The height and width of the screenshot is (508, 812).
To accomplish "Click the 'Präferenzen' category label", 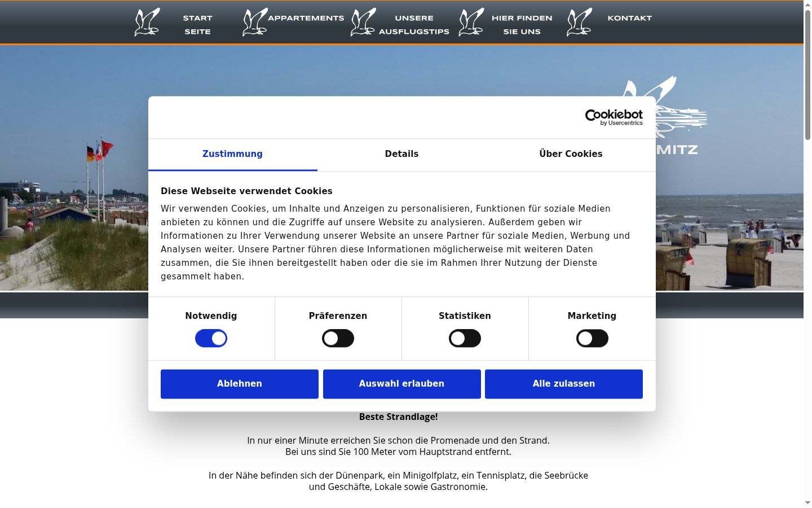I will (x=338, y=316).
